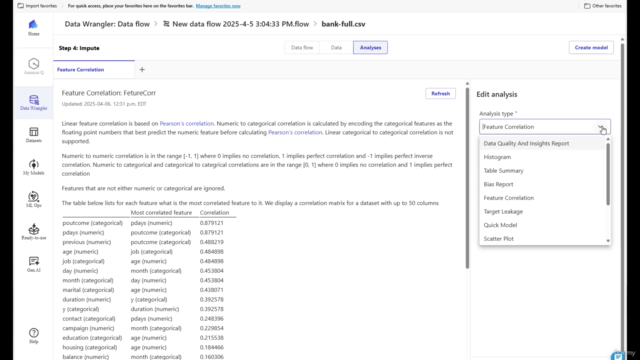This screenshot has height=360, width=640.
Task: Switch to Data flow tab
Action: (302, 47)
